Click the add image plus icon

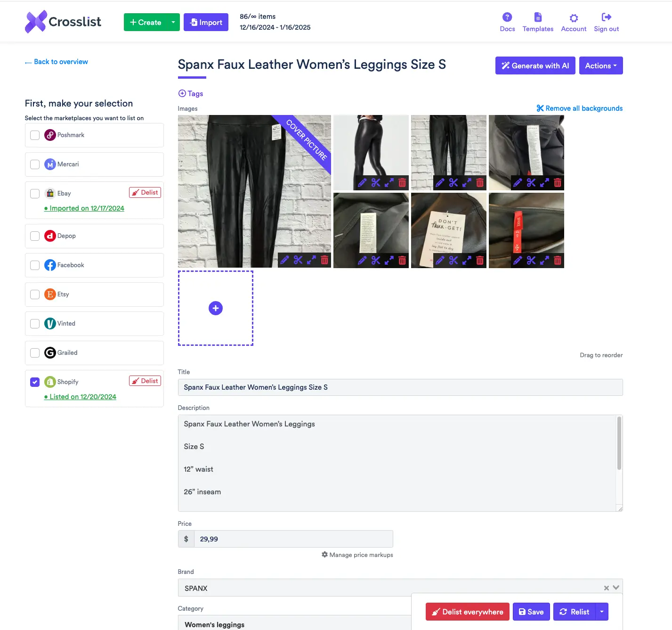click(216, 308)
